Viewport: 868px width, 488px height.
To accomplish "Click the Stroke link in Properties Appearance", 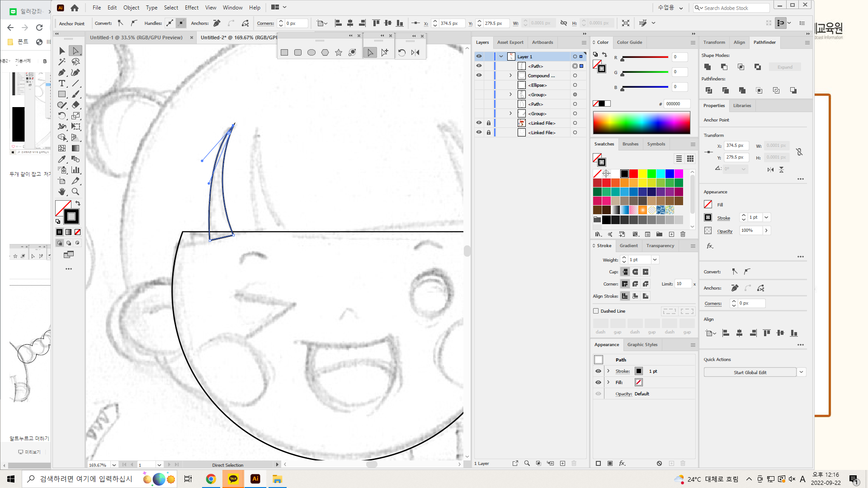I will (x=723, y=218).
